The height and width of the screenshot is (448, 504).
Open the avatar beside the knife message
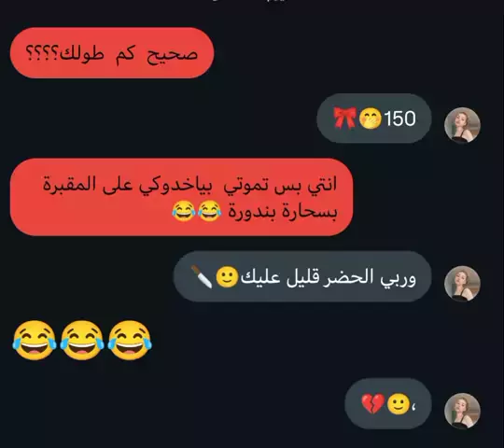(x=462, y=284)
